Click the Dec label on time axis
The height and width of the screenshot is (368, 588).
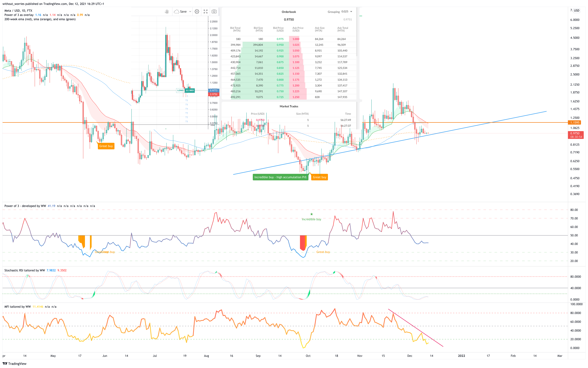410,356
